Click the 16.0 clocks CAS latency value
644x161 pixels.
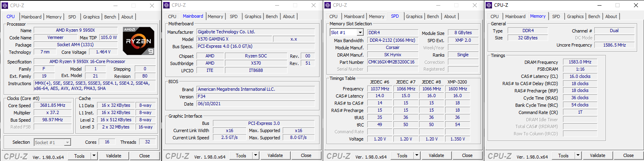[x=580, y=76]
